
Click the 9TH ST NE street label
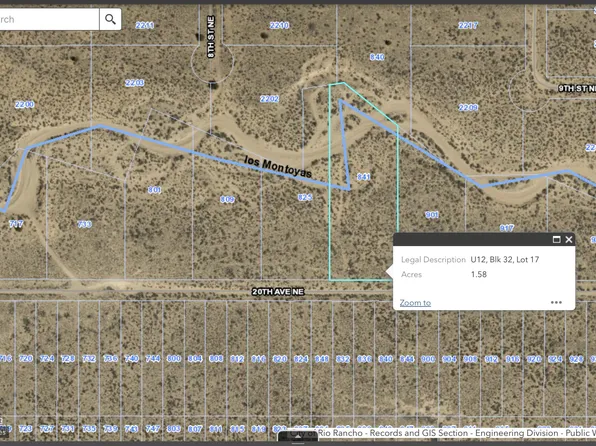click(x=577, y=88)
